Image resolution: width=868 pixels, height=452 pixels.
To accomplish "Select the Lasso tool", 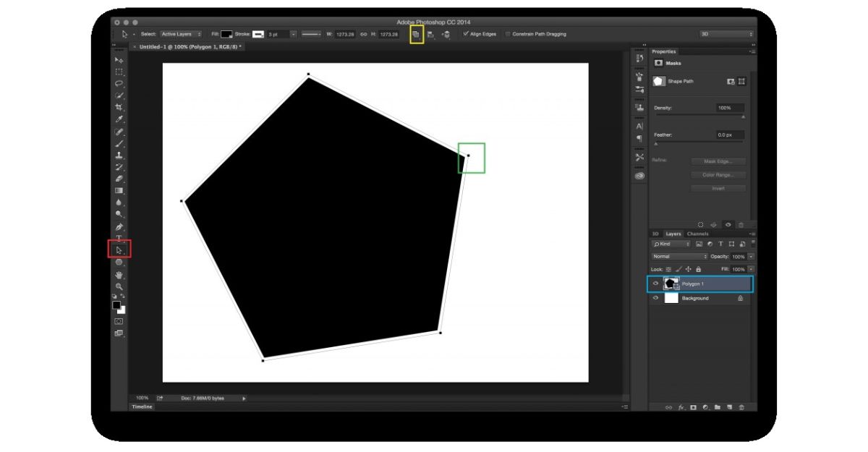I will pyautogui.click(x=119, y=84).
